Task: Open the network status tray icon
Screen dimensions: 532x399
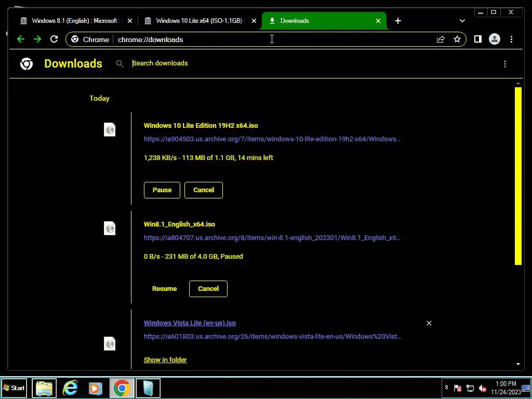Action: (470, 388)
